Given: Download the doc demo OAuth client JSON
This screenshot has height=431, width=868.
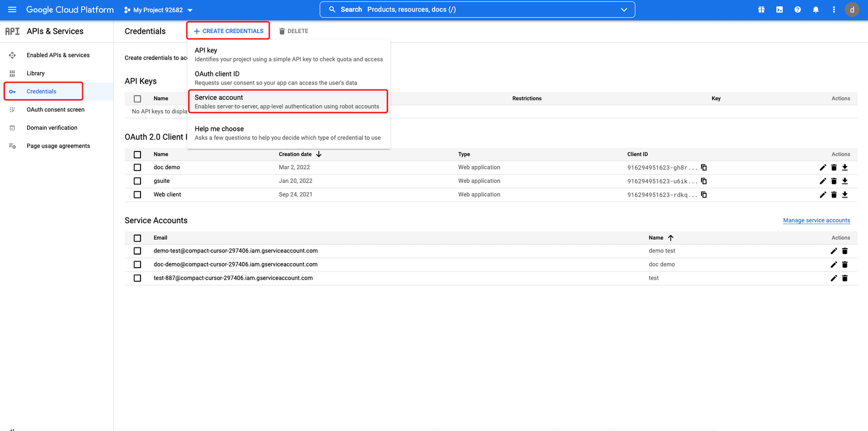Looking at the screenshot, I should [x=845, y=167].
